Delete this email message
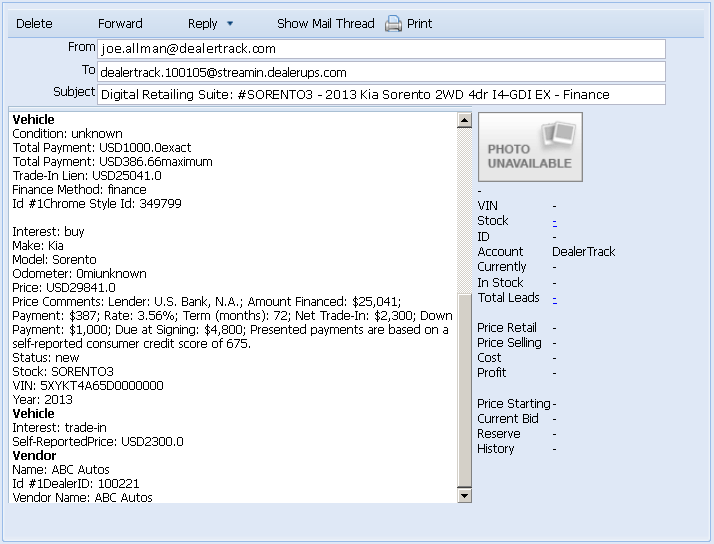 click(35, 23)
